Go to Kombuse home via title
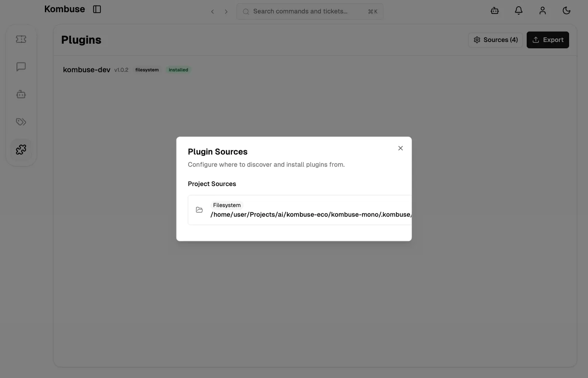Viewport: 588px width, 378px height. pyautogui.click(x=64, y=9)
